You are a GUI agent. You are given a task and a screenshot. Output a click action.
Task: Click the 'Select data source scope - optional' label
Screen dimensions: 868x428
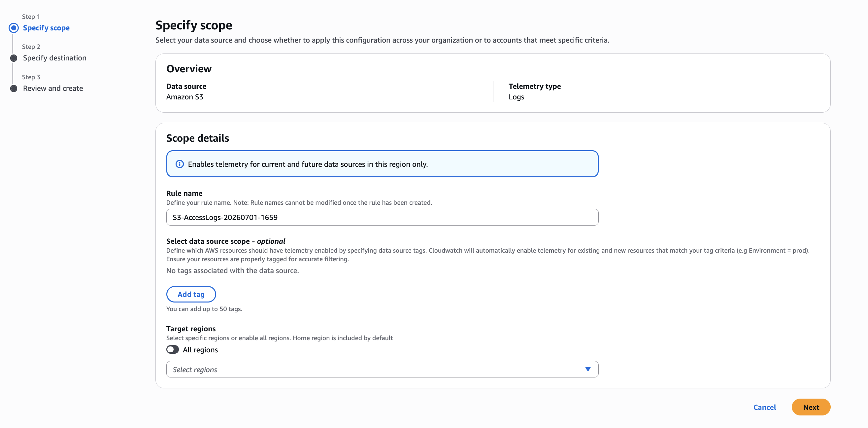226,241
